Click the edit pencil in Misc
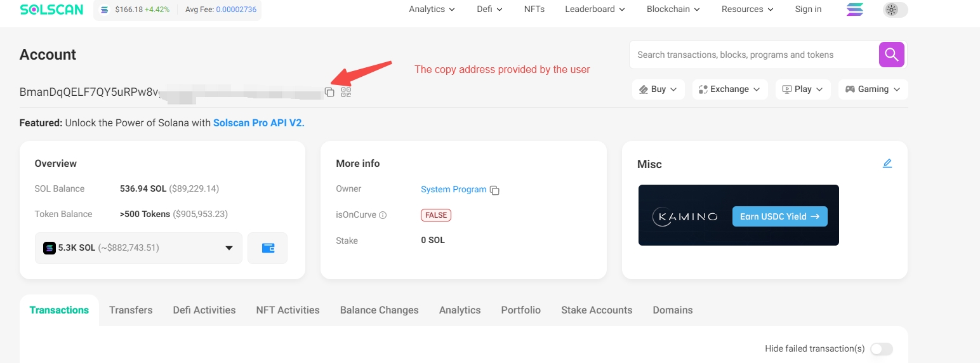Image resolution: width=980 pixels, height=363 pixels. (x=887, y=164)
